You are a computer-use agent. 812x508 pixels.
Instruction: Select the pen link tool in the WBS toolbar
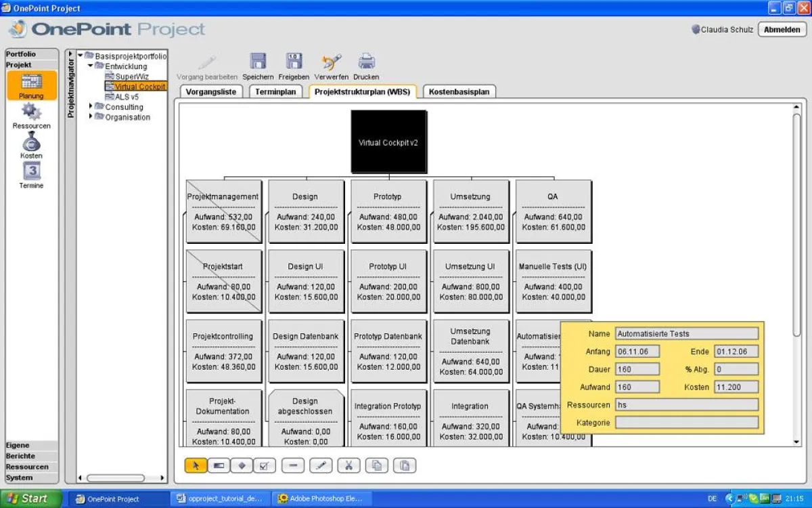click(x=321, y=465)
